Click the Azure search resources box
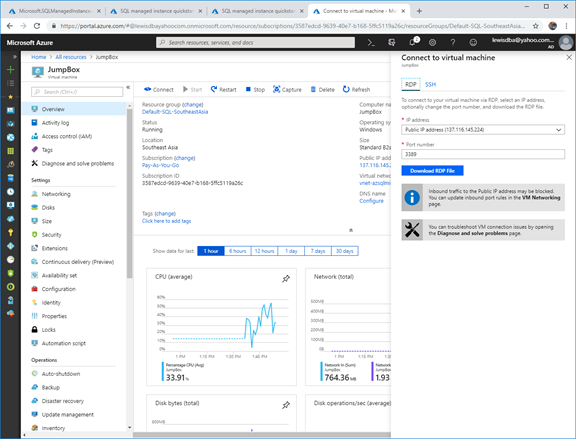576x439 pixels. pos(256,43)
